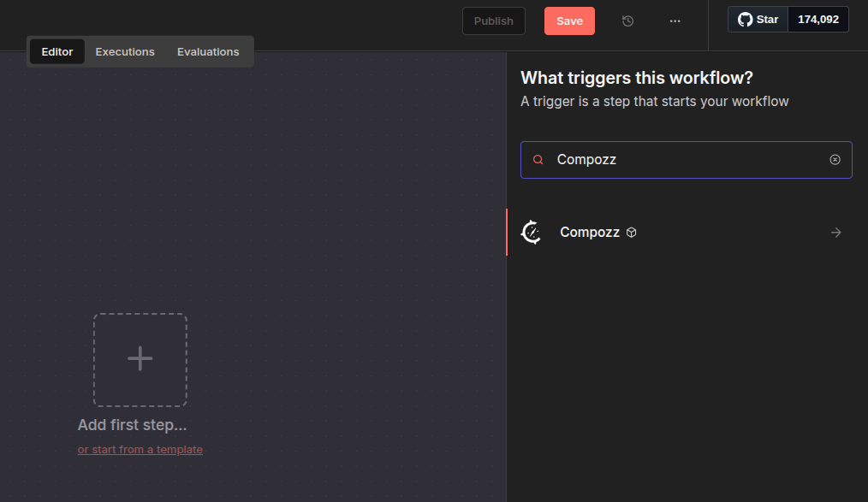Click the 'Add first step...' label
This screenshot has width=868, height=502.
(132, 425)
